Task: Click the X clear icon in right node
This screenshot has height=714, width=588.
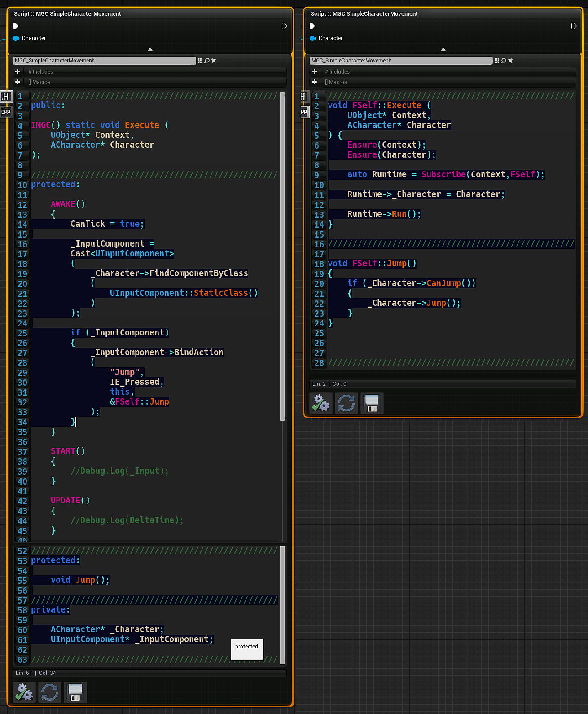Action: coord(510,61)
